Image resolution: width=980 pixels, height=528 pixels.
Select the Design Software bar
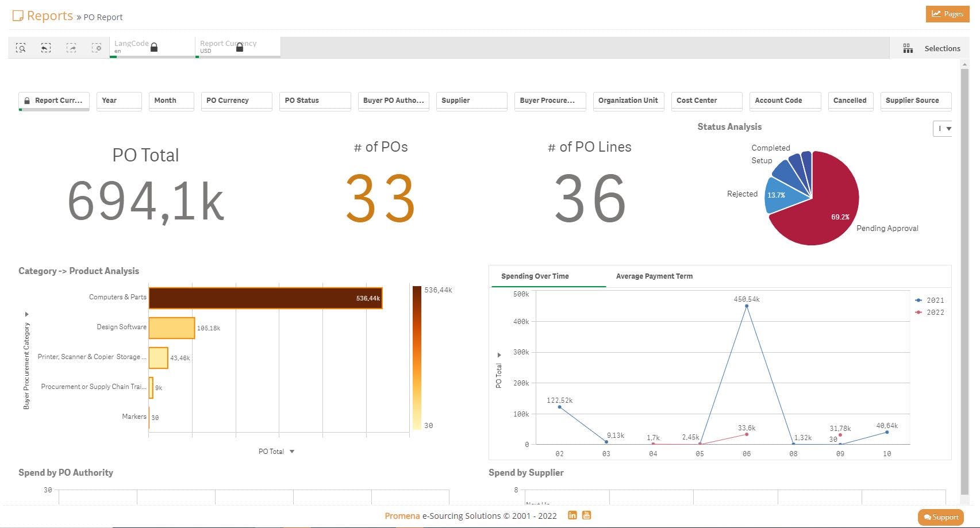pyautogui.click(x=172, y=328)
